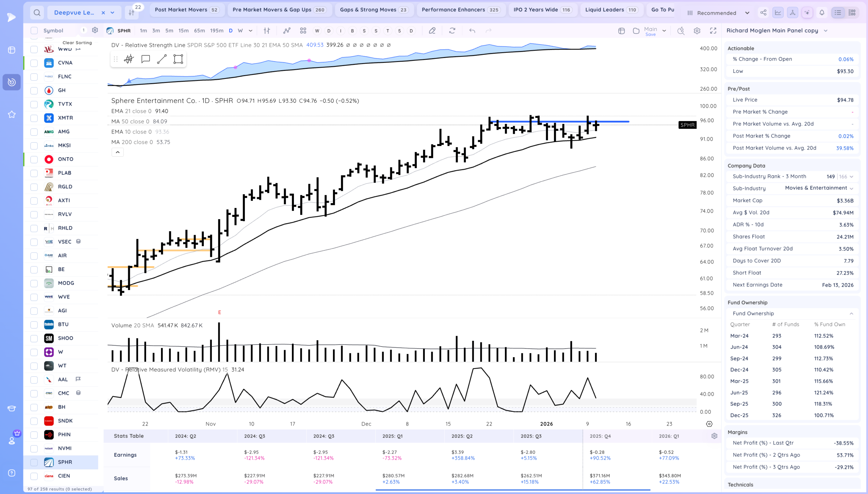Open the Liquid Leaders tab
Image resolution: width=868 pixels, height=494 pixels.
(611, 10)
